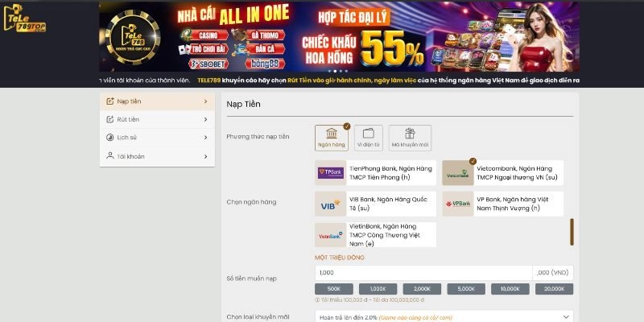Viewport: 644px width, 322px height.
Task: Open the Tài khoản sidebar menu item
Action: [157, 156]
